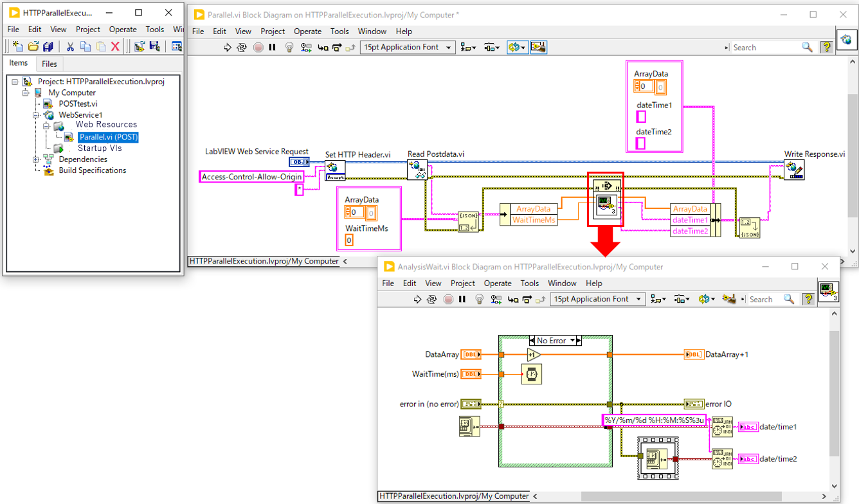This screenshot has height=504, width=859.
Task: Open Distribute Objects dropdown in Parallel.vi
Action: point(492,47)
